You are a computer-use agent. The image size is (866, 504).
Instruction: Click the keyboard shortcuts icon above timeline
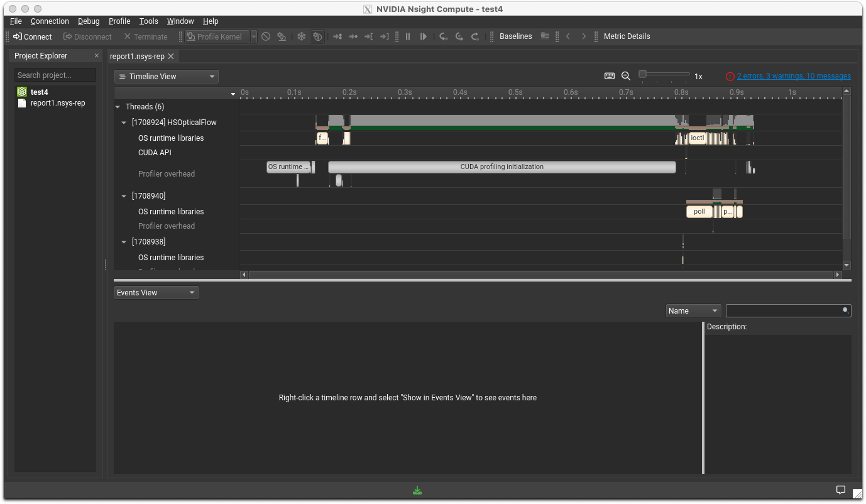pos(609,76)
